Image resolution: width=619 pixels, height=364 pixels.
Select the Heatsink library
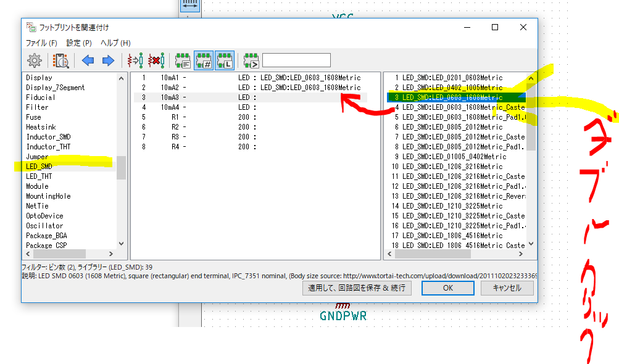tap(41, 126)
